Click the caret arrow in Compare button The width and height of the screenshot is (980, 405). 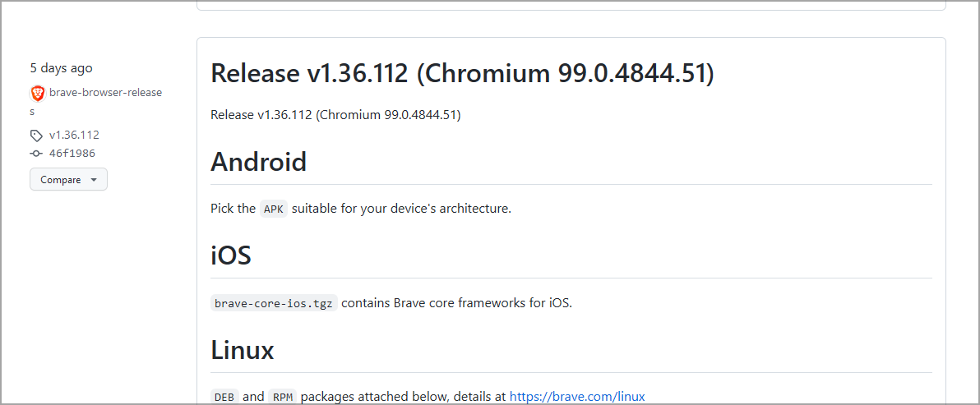point(94,180)
